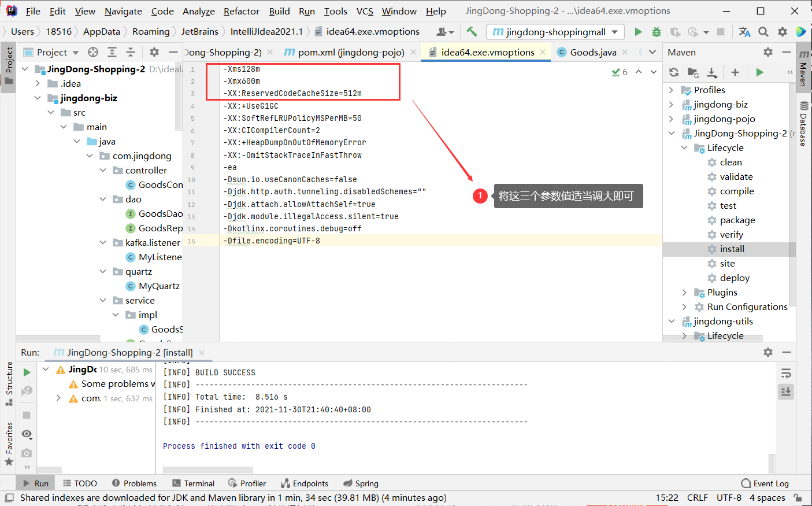
Task: Expand Run Configurations in Maven
Action: [684, 306]
